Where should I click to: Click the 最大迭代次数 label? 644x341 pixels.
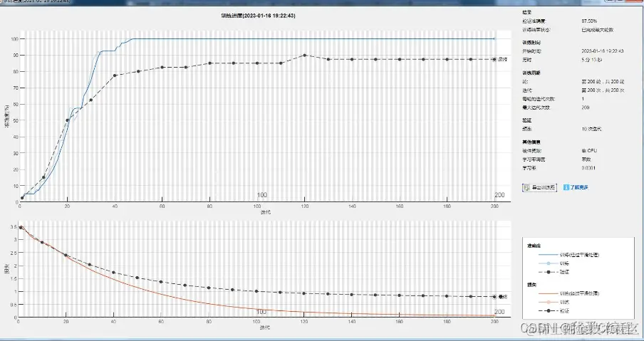click(x=536, y=107)
